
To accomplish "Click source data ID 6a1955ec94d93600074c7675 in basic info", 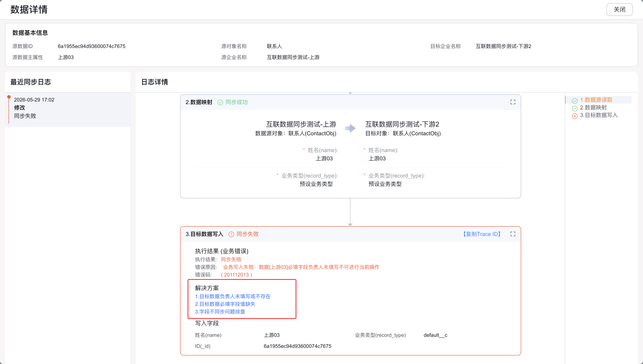I will pos(91,46).
